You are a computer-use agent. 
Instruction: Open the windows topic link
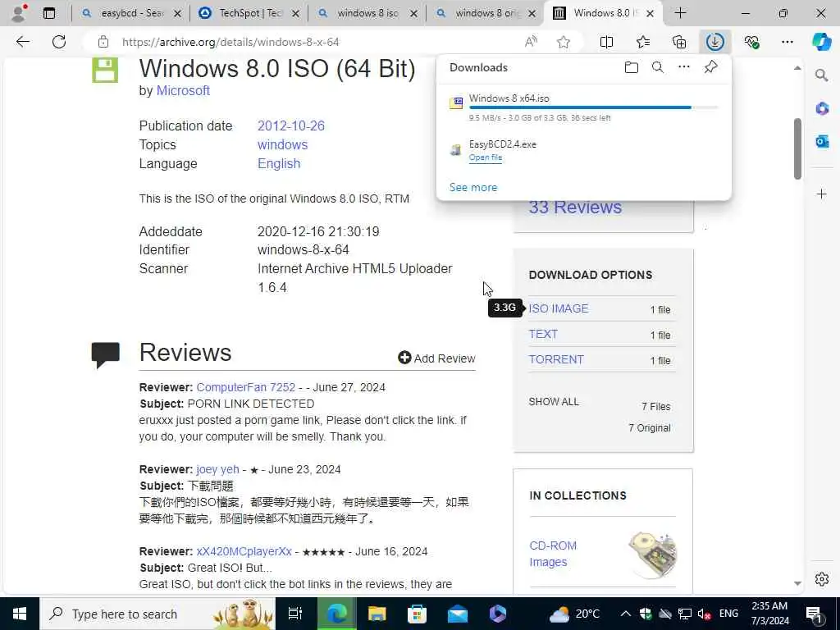282,144
